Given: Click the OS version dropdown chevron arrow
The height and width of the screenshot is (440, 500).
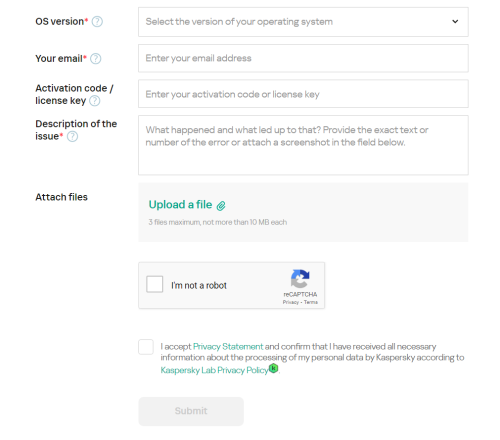Looking at the screenshot, I should pos(455,22).
